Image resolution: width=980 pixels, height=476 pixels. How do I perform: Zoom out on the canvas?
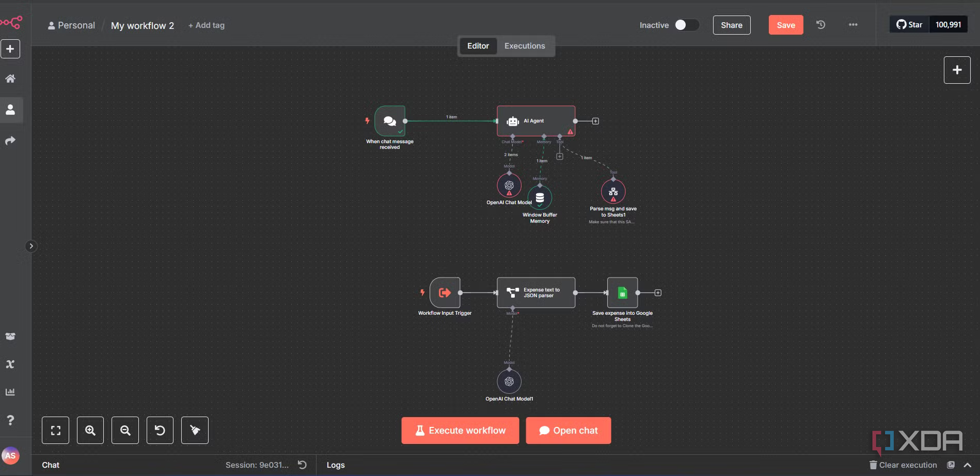[x=125, y=430]
